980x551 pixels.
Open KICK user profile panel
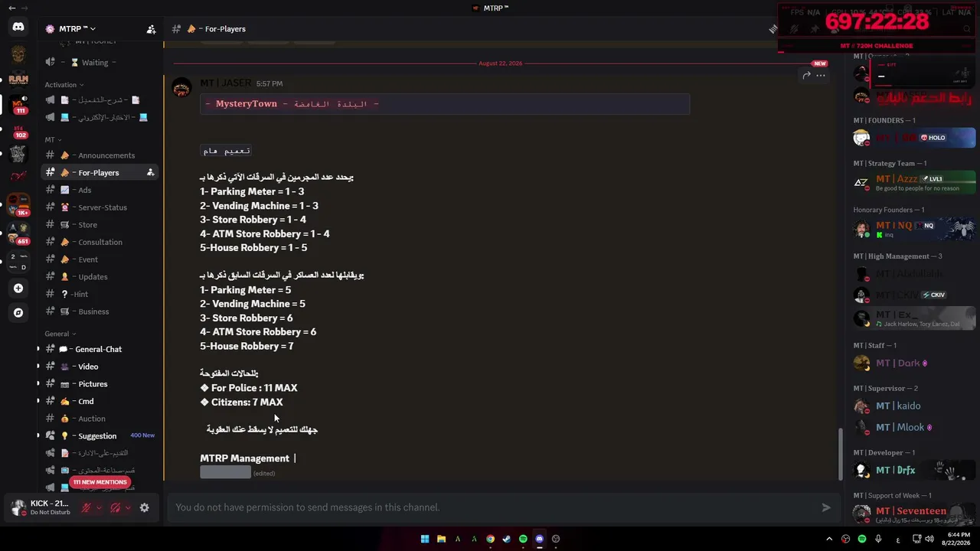pyautogui.click(x=40, y=507)
